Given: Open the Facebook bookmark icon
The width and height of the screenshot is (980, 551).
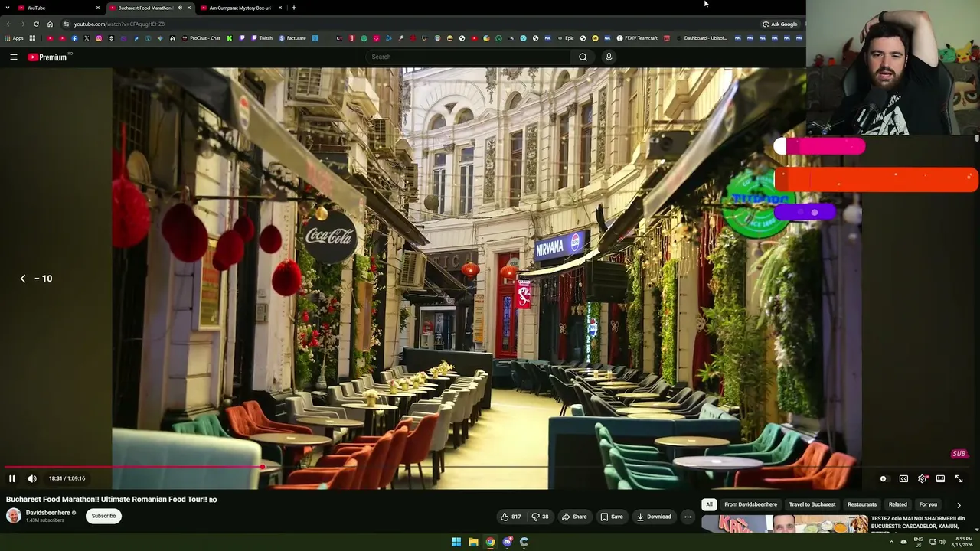Looking at the screenshot, I should tap(74, 38).
